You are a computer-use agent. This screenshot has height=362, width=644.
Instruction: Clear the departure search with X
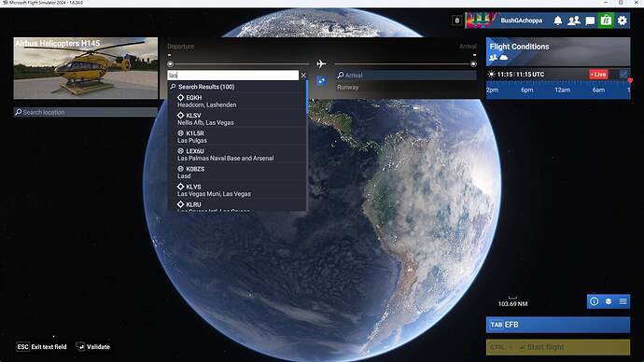(303, 76)
